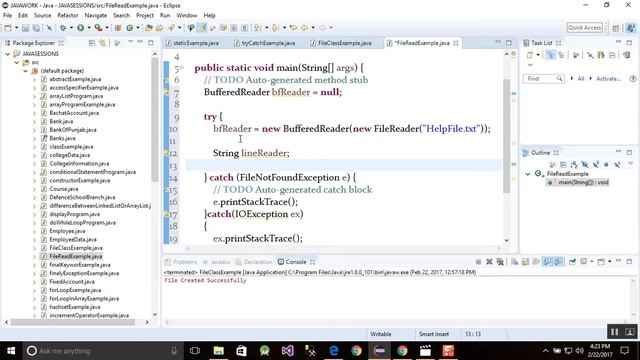Open File Explorer from Windows taskbar
This screenshot has height=360, width=640.
[x=219, y=351]
